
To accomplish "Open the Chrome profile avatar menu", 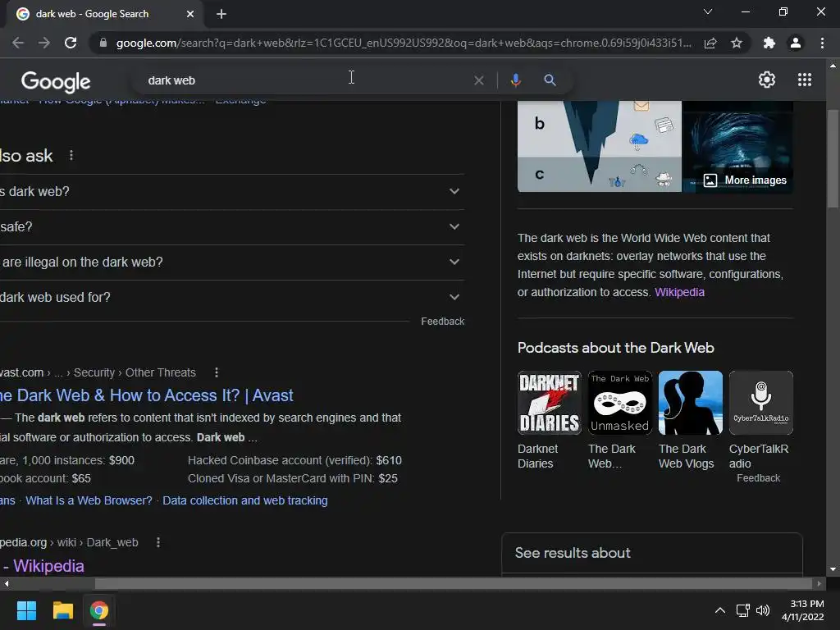I will click(x=796, y=43).
